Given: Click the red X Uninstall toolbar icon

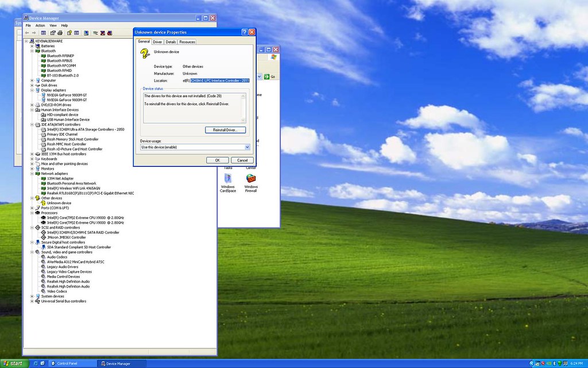Looking at the screenshot, I should [x=102, y=33].
